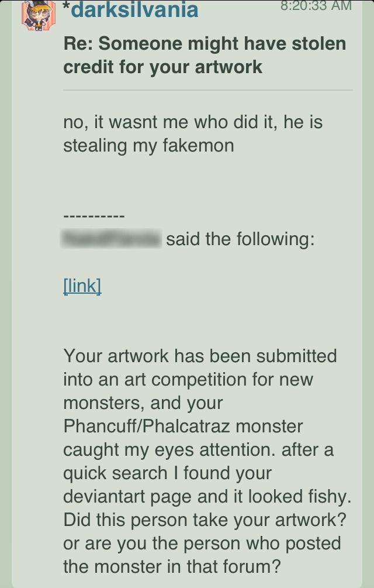This screenshot has height=588, width=374.
Task: Click the 'Your artwork has been submitted' line
Action: coord(200,356)
